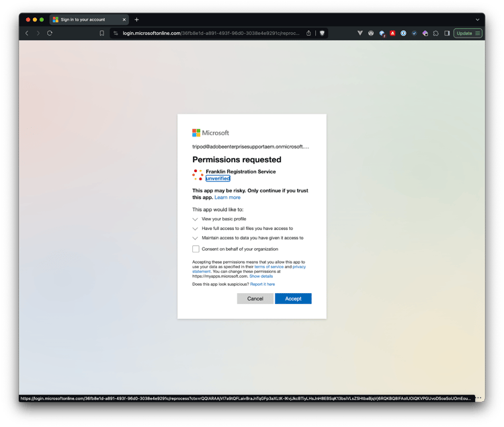Viewport: 504px width, 427px height.
Task: Click the gray circular extension icon
Action: pyautogui.click(x=371, y=33)
